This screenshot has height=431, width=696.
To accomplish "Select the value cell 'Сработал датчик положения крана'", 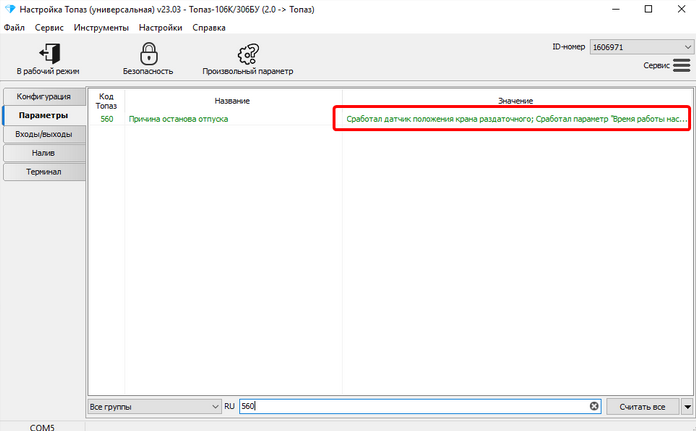I will 517,119.
